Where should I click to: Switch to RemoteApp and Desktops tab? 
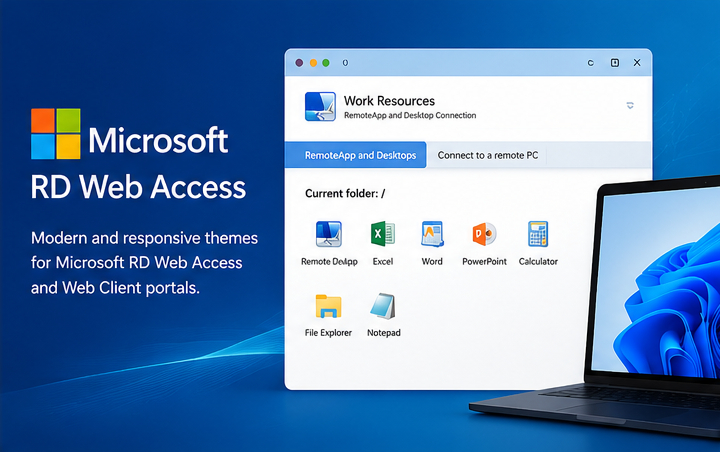point(355,155)
